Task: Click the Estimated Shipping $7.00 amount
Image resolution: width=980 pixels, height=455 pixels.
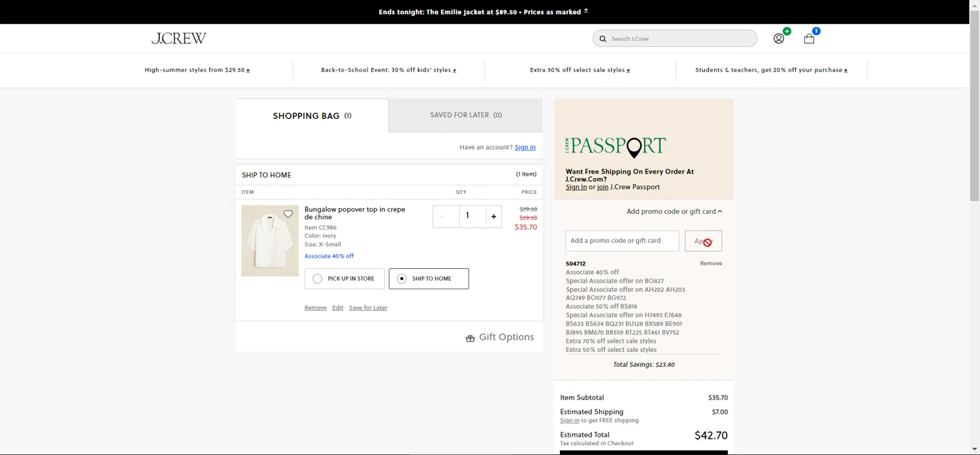Action: [719, 412]
